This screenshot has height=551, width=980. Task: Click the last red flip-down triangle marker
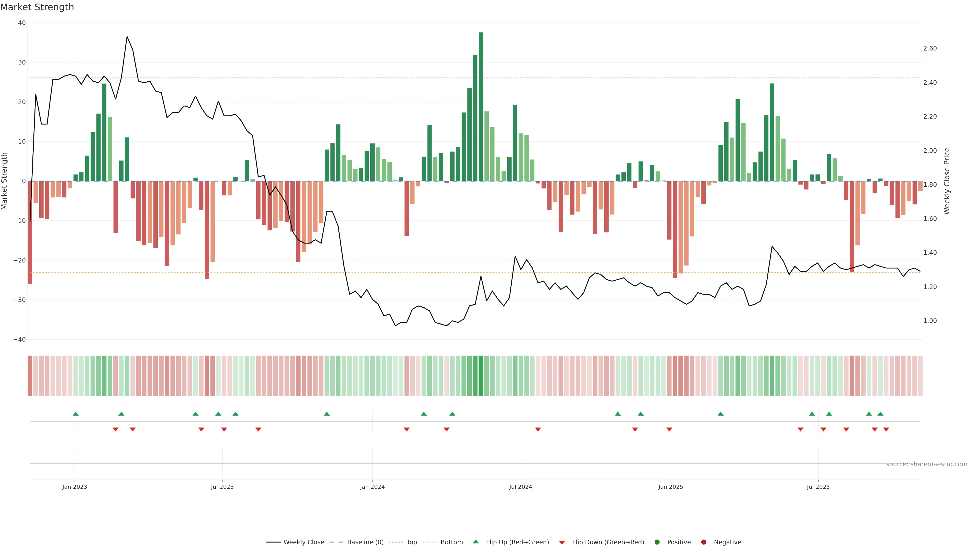pyautogui.click(x=886, y=429)
